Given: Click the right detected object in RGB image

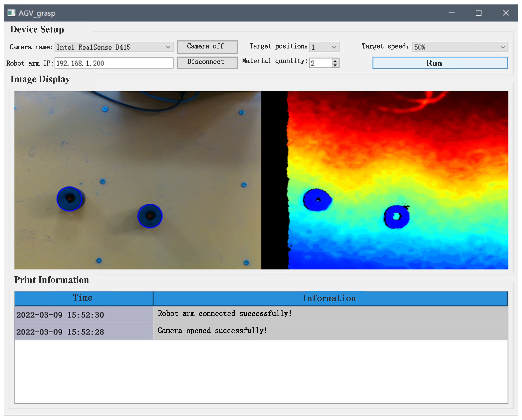Looking at the screenshot, I should click(150, 216).
